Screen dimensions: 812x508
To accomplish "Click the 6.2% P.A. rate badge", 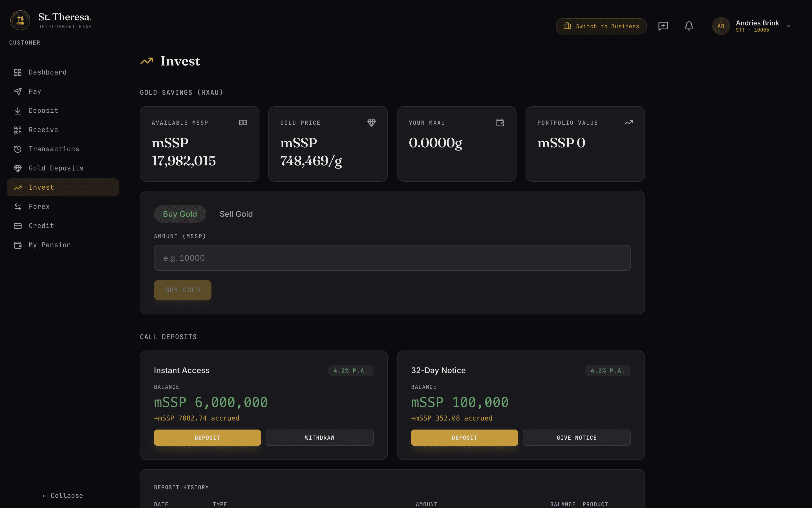I will [x=608, y=371].
